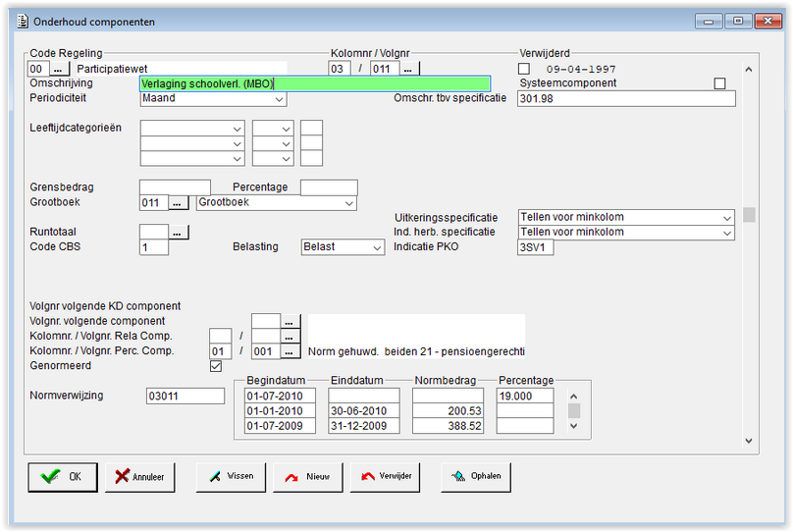This screenshot has height=532, width=793.
Task: Click the main panel scrollbar thumb
Action: click(749, 215)
